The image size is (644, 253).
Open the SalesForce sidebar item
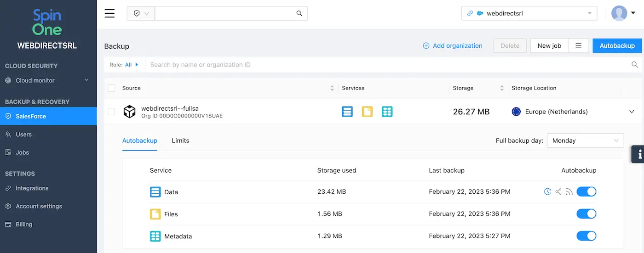[x=48, y=116]
